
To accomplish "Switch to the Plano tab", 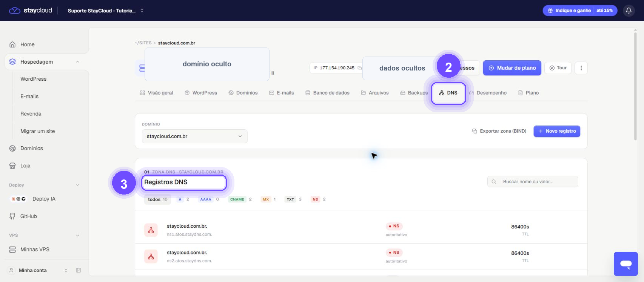I will (528, 93).
